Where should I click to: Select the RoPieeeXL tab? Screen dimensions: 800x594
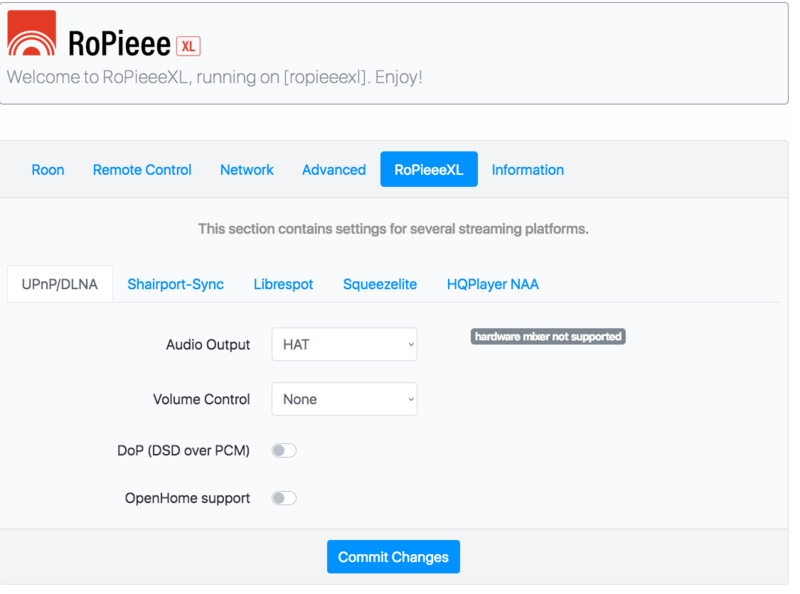pyautogui.click(x=429, y=170)
